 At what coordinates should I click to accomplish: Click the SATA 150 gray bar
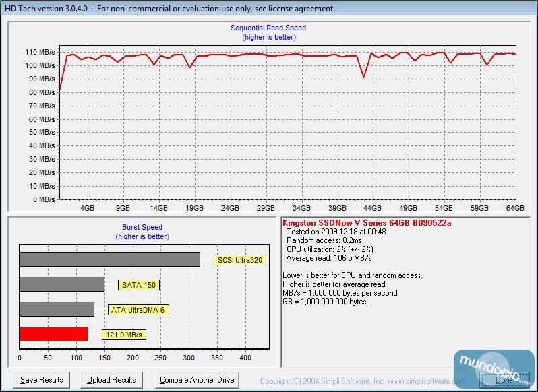(62, 284)
